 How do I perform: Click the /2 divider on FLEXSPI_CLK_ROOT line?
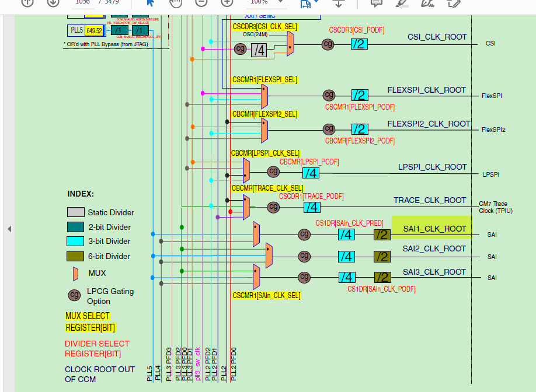(360, 95)
